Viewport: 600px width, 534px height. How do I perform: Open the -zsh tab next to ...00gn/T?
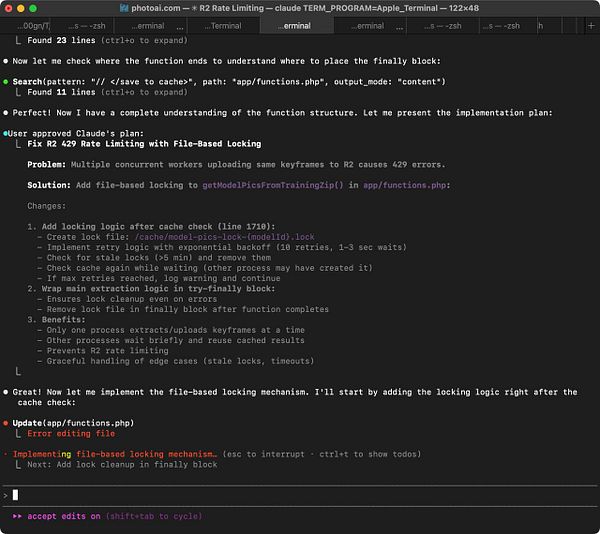(x=87, y=26)
